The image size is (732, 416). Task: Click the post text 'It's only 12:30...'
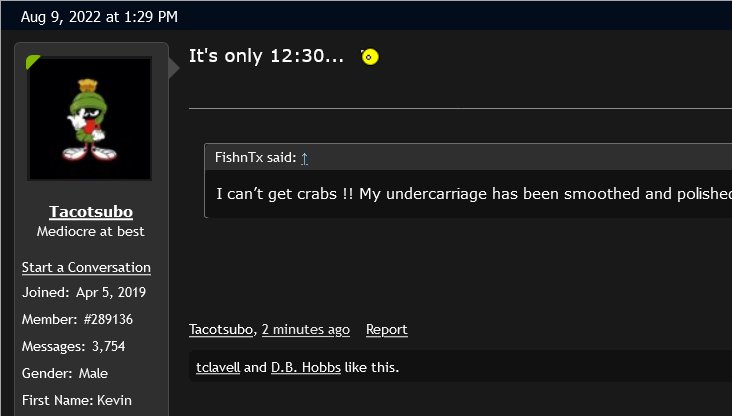coord(266,56)
